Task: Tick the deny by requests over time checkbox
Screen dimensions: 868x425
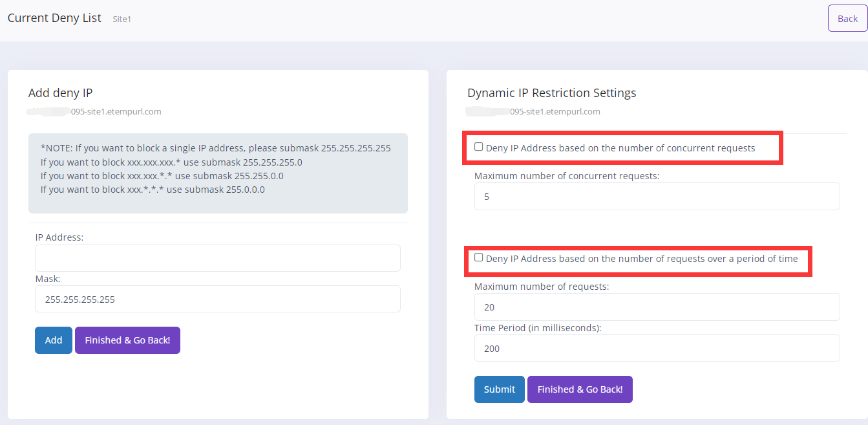Action: tap(479, 257)
